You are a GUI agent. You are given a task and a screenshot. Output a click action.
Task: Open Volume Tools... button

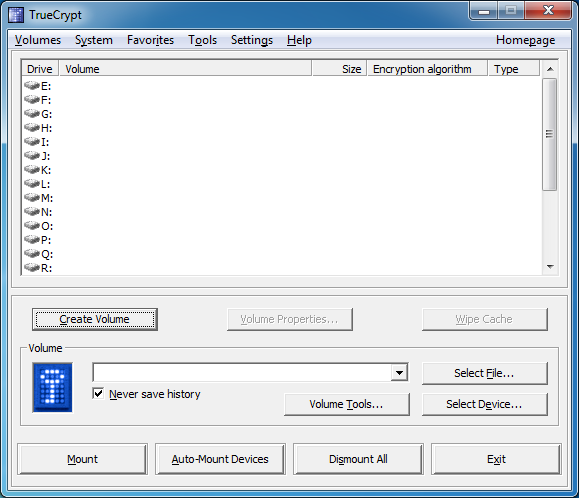(347, 404)
